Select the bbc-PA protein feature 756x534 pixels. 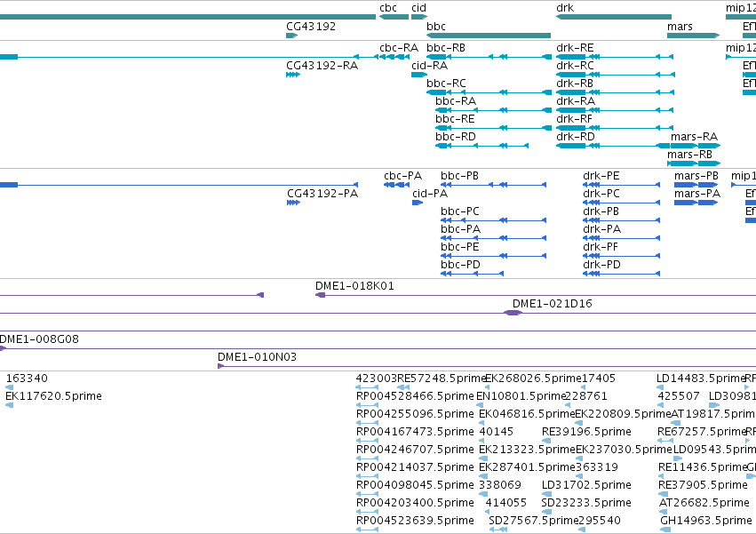(493, 238)
